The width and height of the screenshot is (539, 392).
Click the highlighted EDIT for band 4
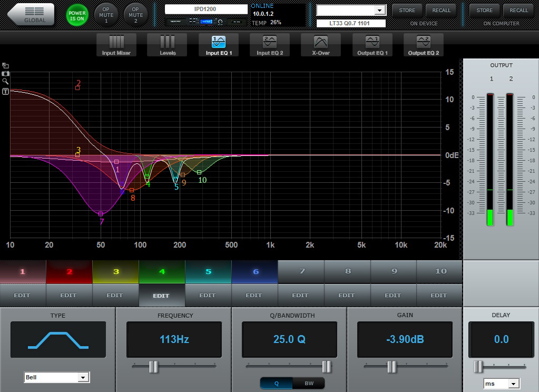[162, 295]
